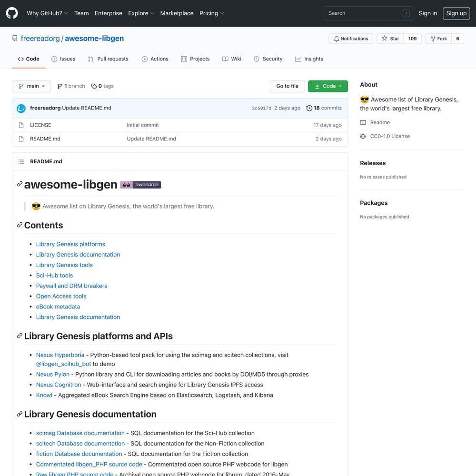Viewport: 476px width, 476px height.
Task: Open the LICENSE file
Action: coord(40,125)
